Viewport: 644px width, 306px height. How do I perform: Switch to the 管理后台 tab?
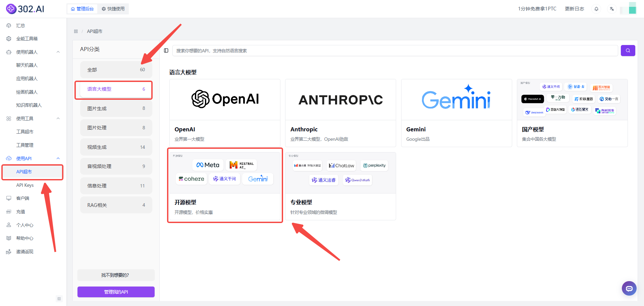coord(82,9)
